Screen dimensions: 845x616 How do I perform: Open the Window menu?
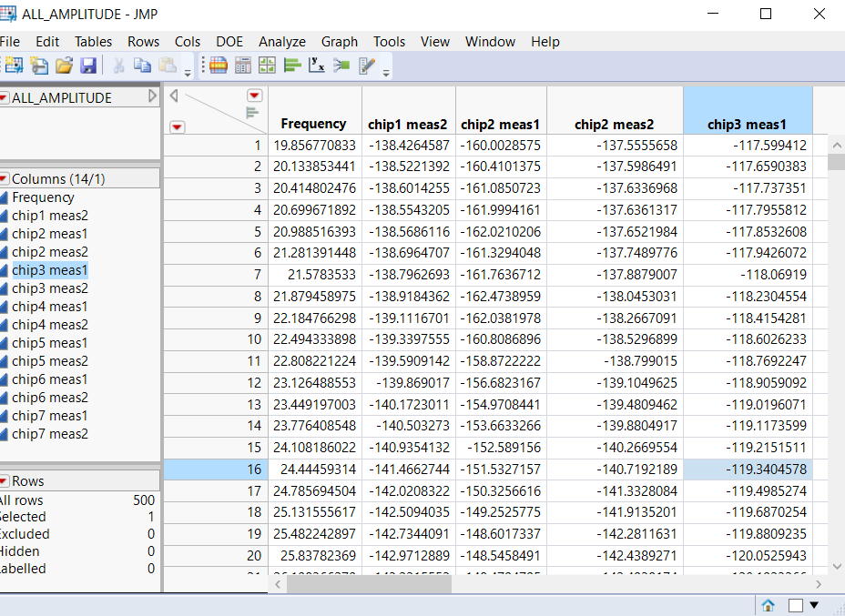tap(491, 42)
